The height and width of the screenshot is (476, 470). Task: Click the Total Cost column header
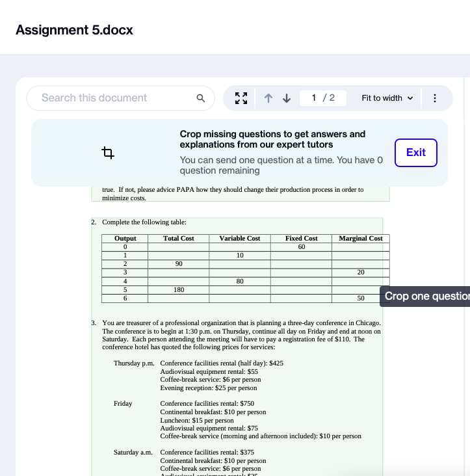coord(178,238)
